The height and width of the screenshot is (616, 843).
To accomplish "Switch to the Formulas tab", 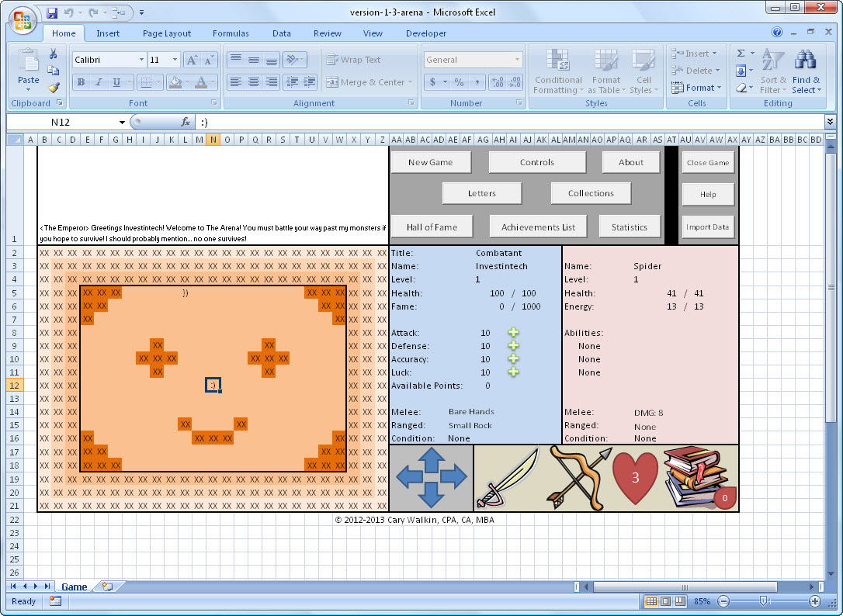I will pos(231,33).
